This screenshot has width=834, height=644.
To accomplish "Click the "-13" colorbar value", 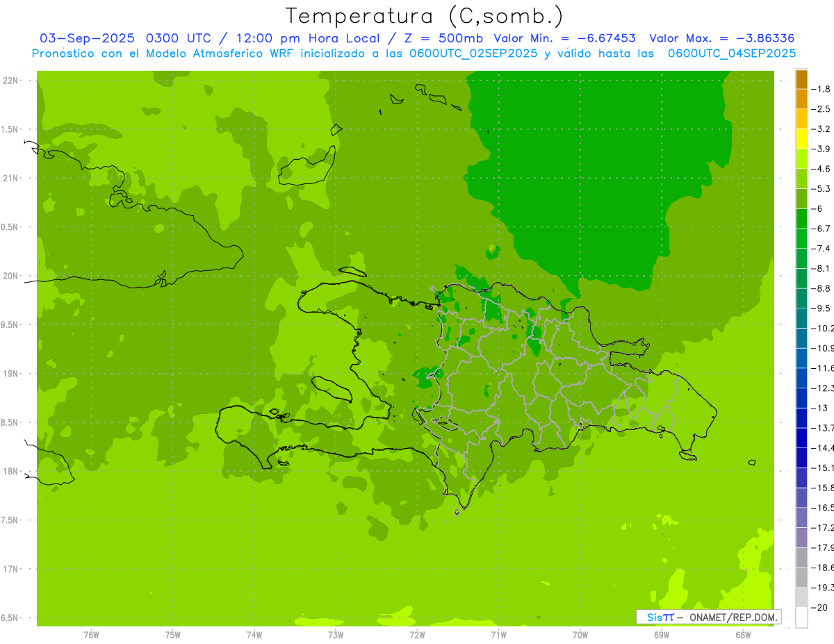I will (x=819, y=408).
